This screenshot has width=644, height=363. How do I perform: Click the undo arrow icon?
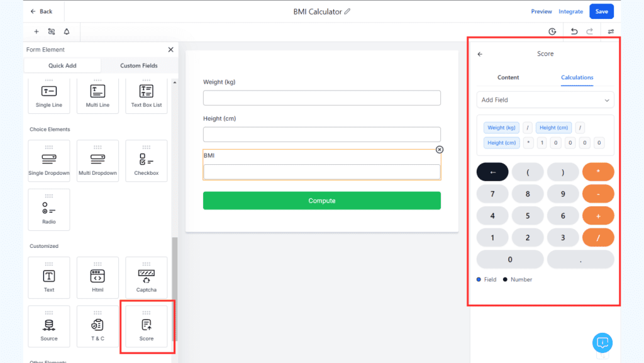(x=574, y=31)
